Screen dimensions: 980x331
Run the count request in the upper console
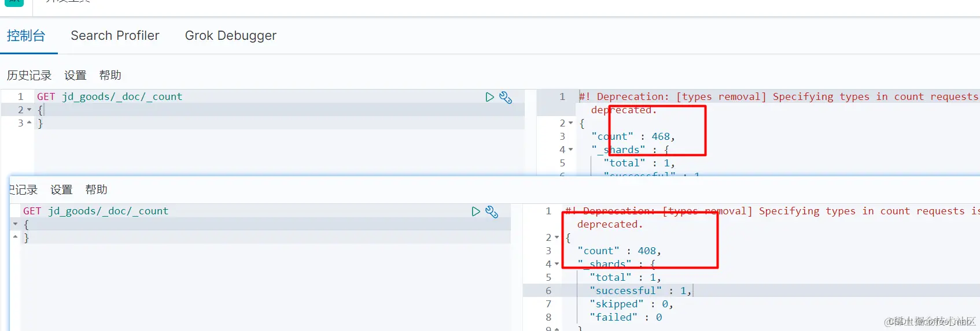pyautogui.click(x=489, y=97)
